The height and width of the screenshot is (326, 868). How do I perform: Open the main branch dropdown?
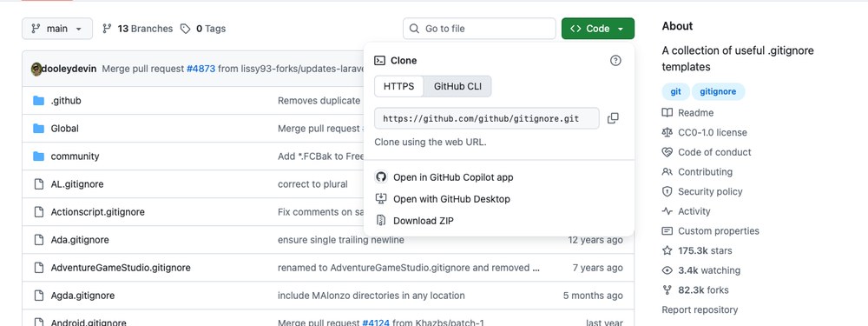(57, 29)
